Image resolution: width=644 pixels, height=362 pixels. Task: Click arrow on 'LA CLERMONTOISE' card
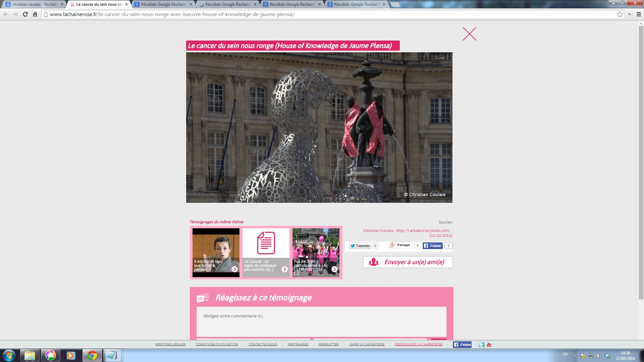click(x=334, y=269)
